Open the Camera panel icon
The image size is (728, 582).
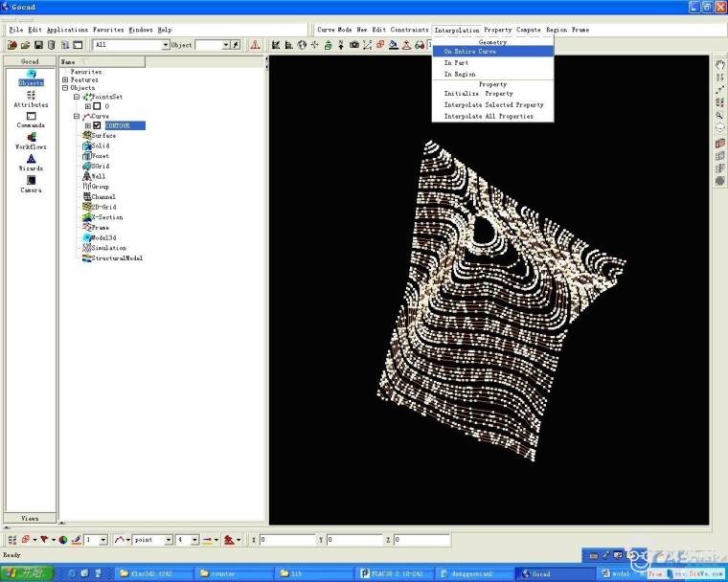pyautogui.click(x=31, y=184)
